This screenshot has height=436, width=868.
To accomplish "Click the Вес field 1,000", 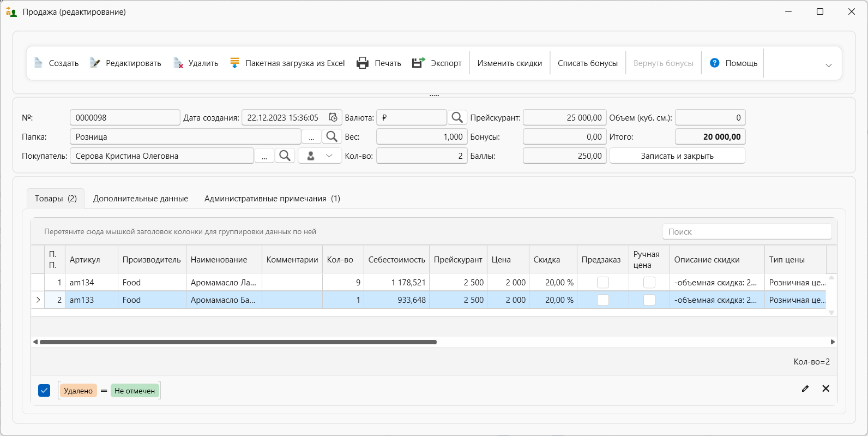I will (x=421, y=136).
